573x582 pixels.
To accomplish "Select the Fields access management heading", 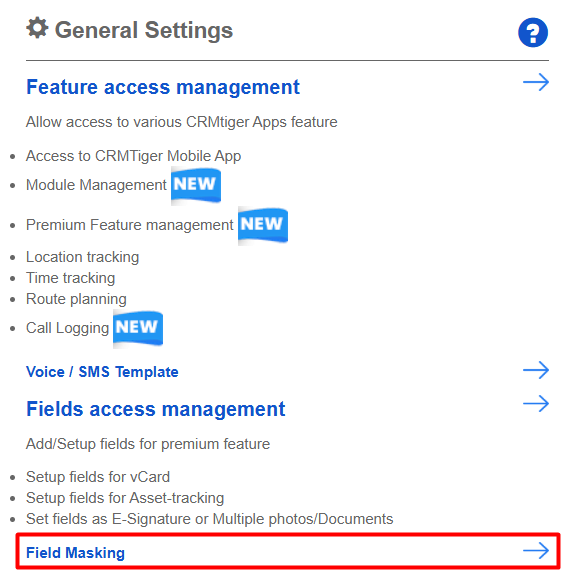I will [x=155, y=409].
